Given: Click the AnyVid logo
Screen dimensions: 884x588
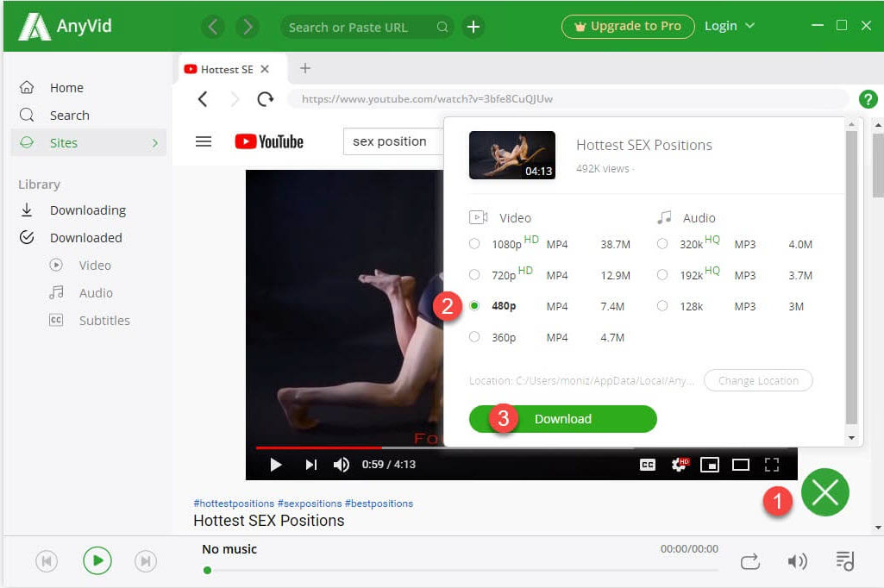Looking at the screenshot, I should [66, 27].
